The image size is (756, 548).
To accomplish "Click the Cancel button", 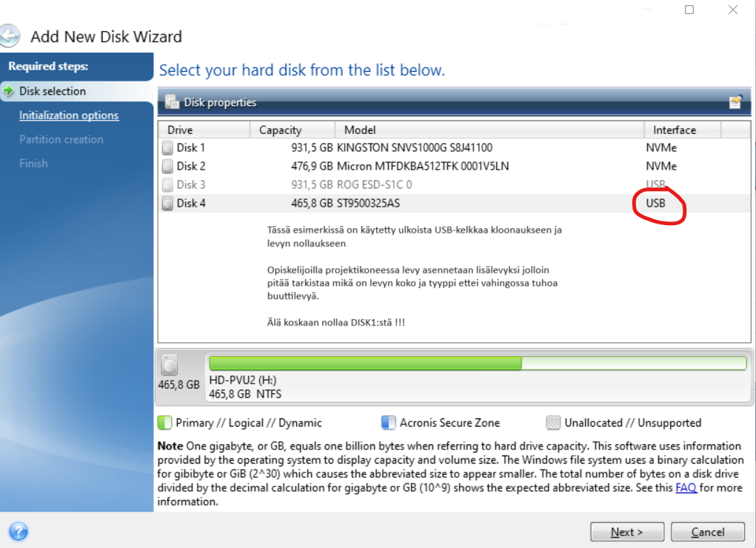I will (708, 532).
